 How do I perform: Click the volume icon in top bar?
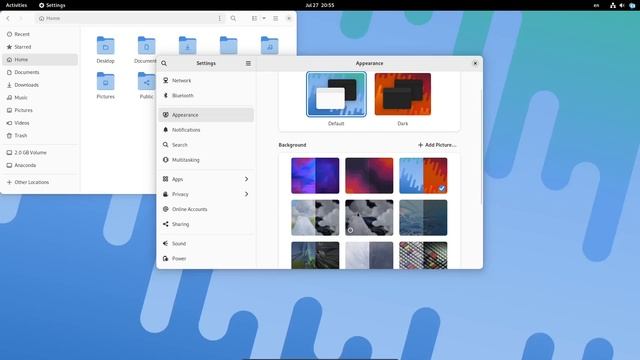pos(622,5)
